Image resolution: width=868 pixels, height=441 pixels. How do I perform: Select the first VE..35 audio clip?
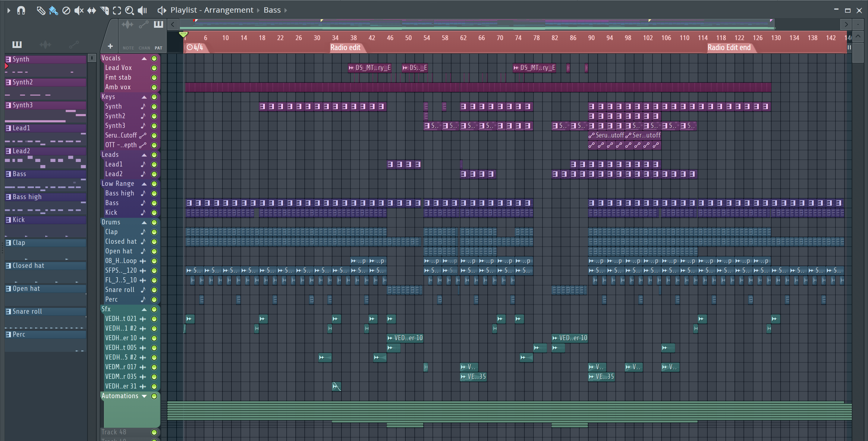[473, 377]
